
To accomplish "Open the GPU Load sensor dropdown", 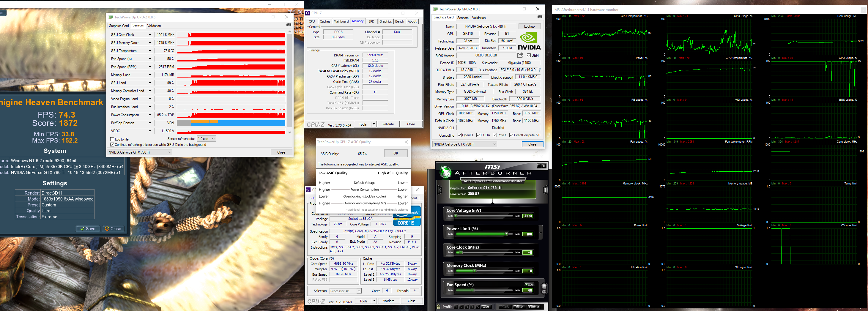I will (149, 83).
